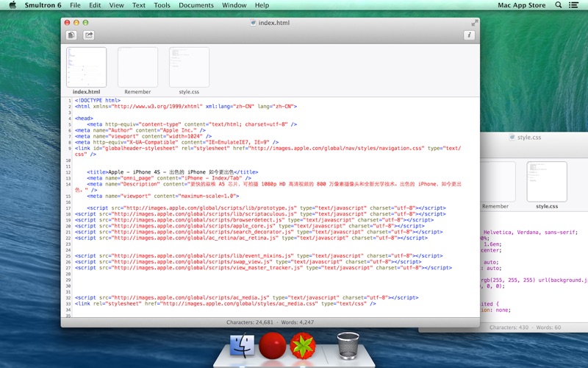Show document info with the i button

tap(469, 35)
